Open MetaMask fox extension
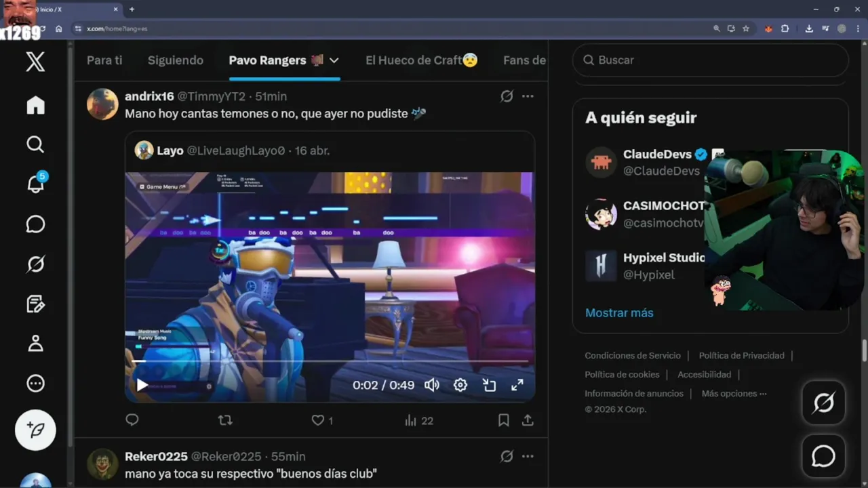Screen dimensions: 868x488 768,28
